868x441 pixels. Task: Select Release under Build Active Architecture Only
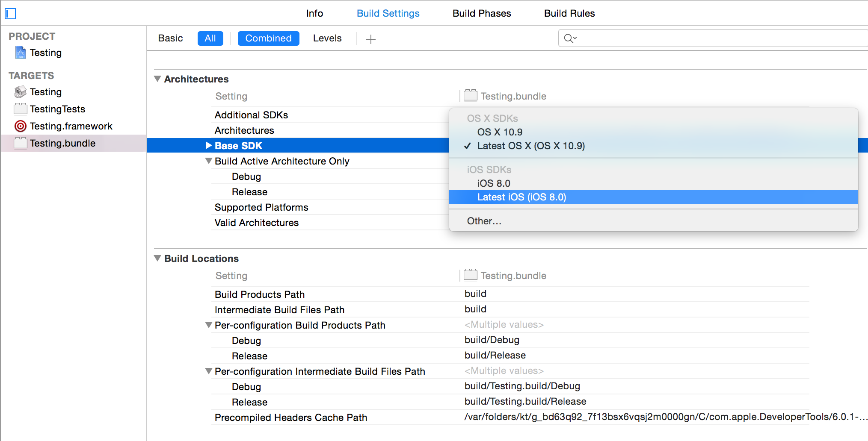[x=249, y=192]
